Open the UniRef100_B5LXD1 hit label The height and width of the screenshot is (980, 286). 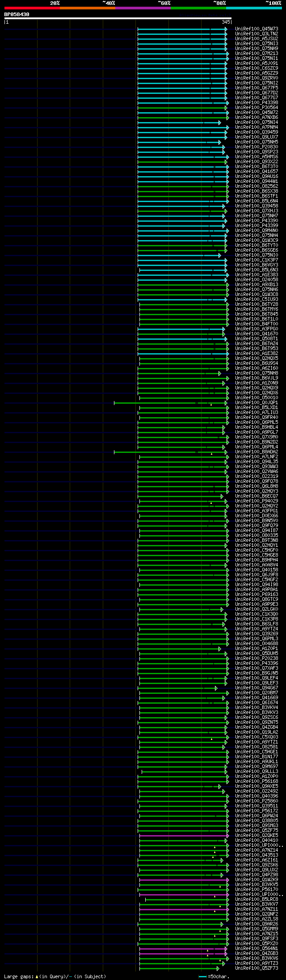coord(257,408)
